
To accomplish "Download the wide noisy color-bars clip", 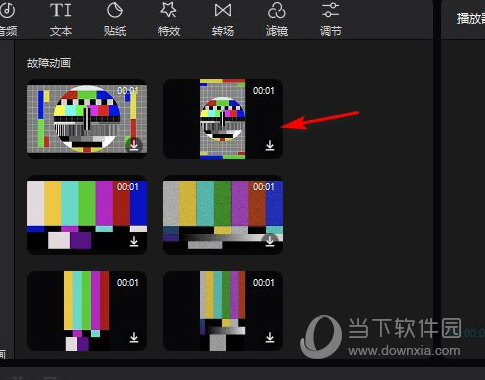I will coord(270,241).
